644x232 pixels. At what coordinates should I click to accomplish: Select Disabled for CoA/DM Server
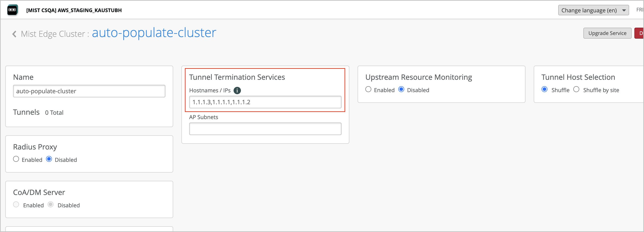[51, 205]
